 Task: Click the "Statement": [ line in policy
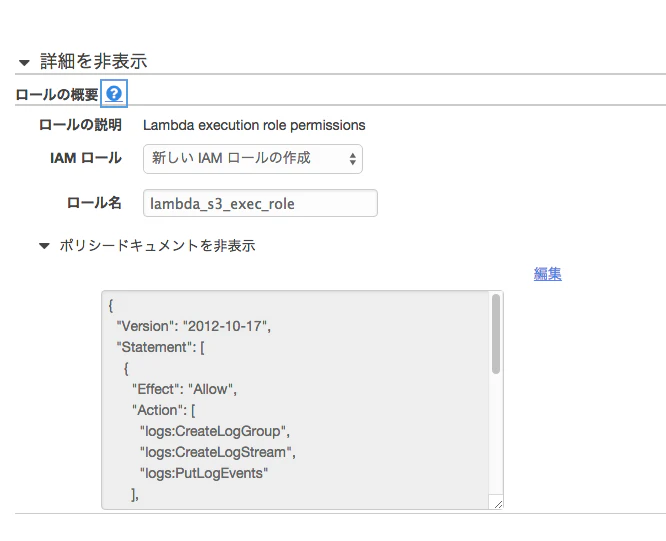click(161, 347)
